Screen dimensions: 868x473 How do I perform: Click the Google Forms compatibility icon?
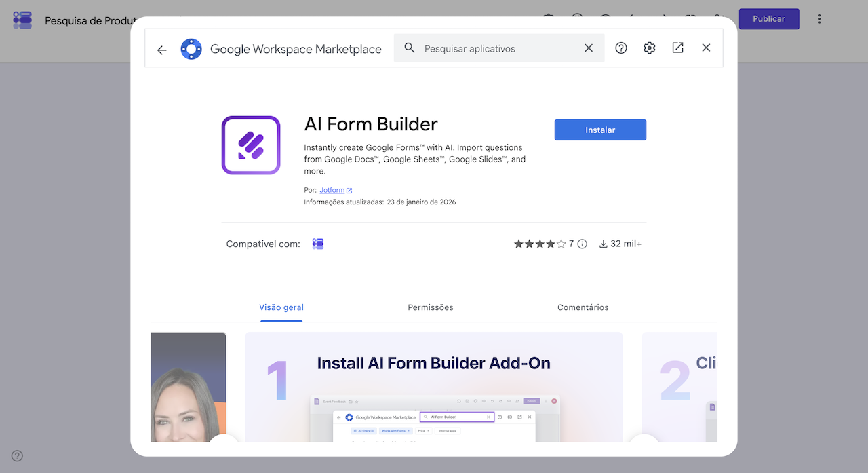318,244
